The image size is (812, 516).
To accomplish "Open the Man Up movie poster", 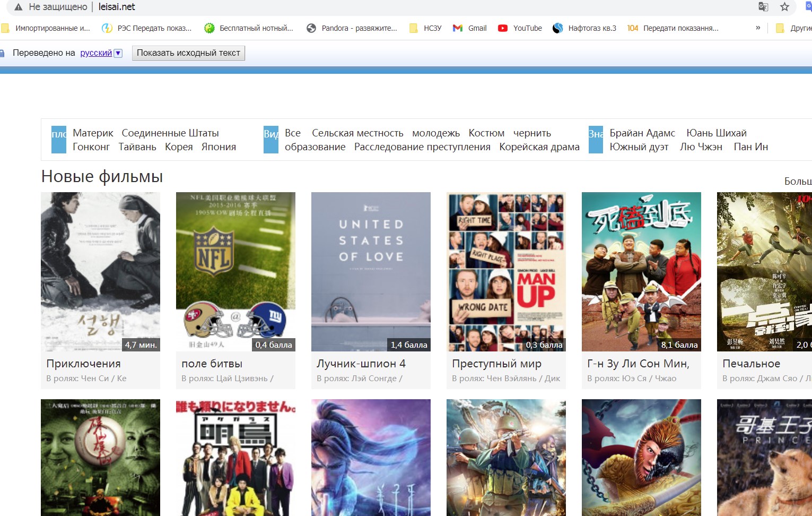I will coord(506,272).
